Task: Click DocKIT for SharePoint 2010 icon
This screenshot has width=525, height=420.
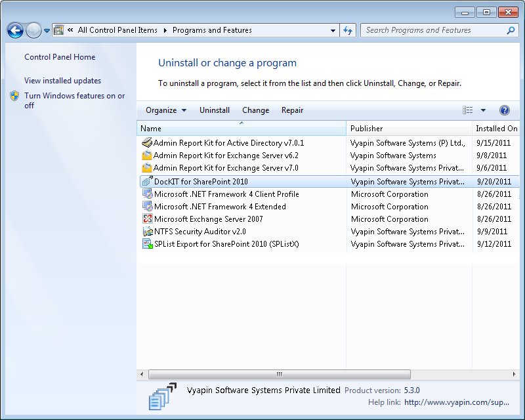Action: [x=147, y=181]
